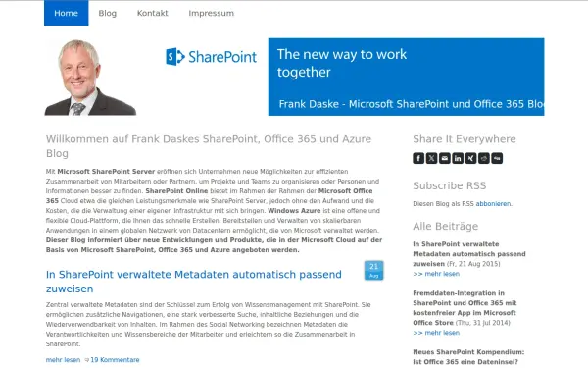588x368 pixels.
Task: Subscribe via the abbonieren RSS link
Action: click(x=493, y=203)
